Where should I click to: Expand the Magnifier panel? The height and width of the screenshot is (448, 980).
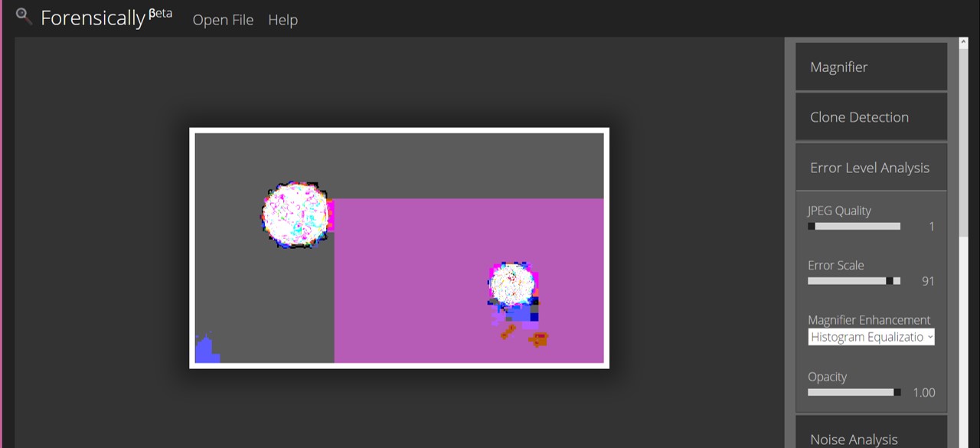coord(871,67)
